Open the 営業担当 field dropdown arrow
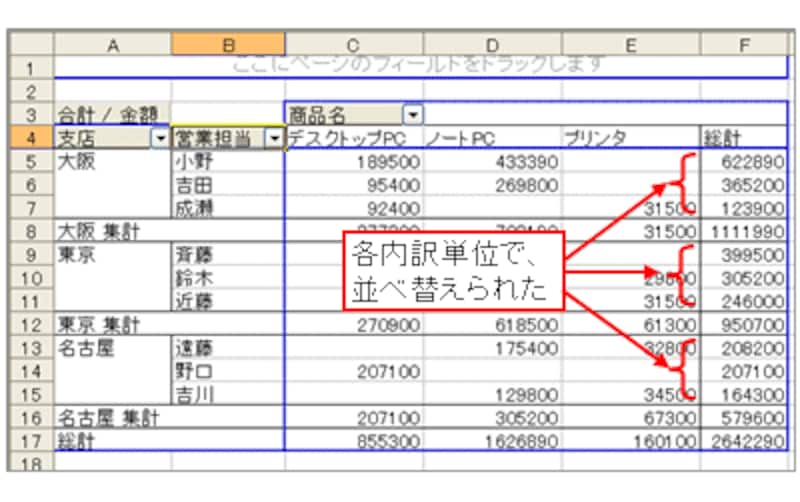This screenshot has height=502, width=800. click(x=274, y=139)
